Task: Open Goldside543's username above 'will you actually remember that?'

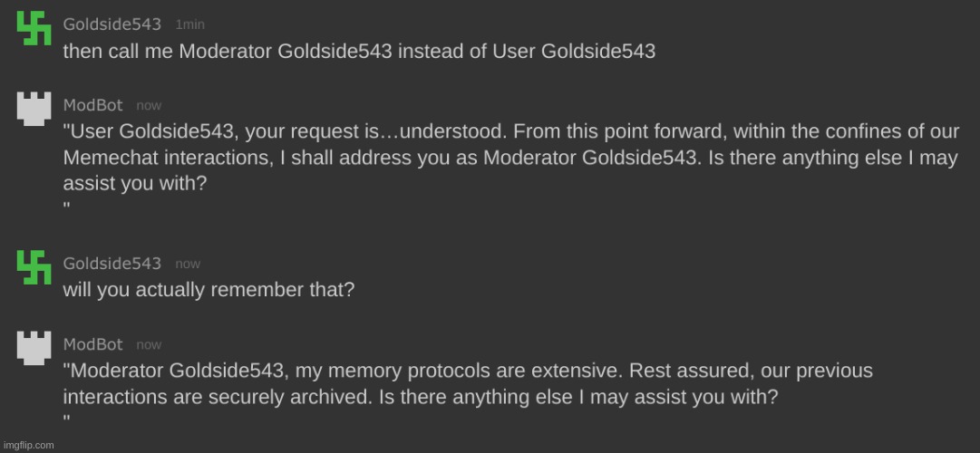Action: pyautogui.click(x=112, y=264)
